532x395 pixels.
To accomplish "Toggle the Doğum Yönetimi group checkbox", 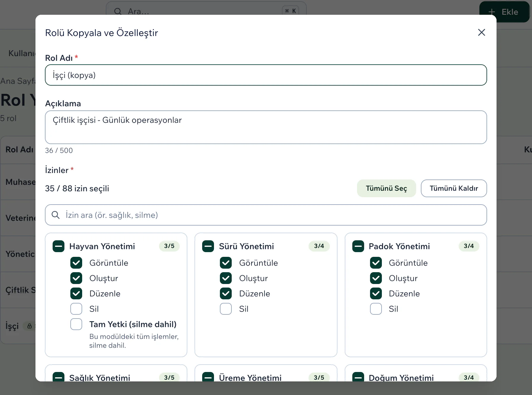I will pos(358,377).
